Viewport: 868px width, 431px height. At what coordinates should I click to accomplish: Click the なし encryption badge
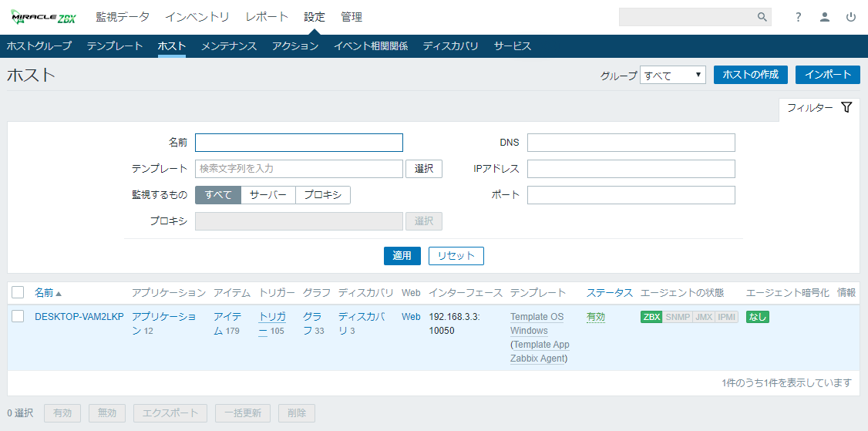757,317
